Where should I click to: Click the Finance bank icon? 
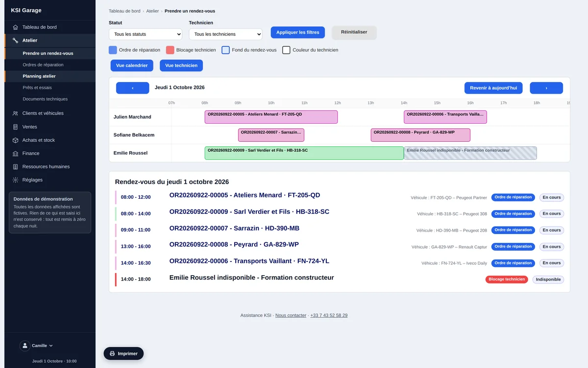pos(16,154)
